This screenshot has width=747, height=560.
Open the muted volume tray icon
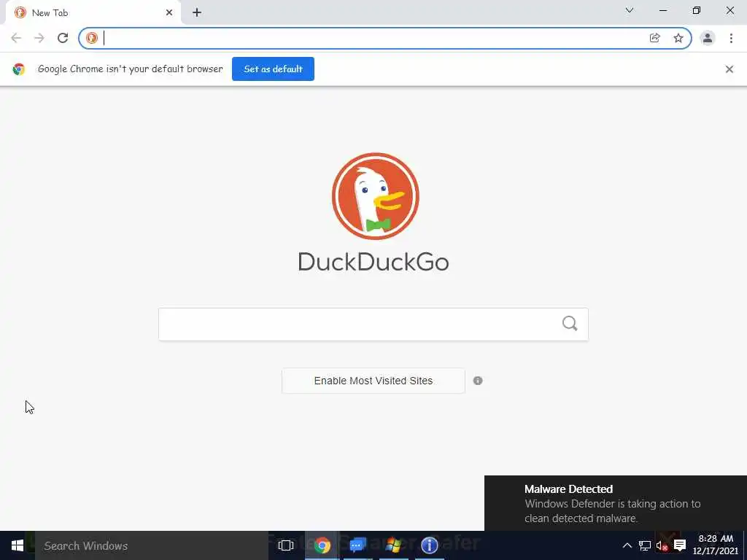point(662,545)
